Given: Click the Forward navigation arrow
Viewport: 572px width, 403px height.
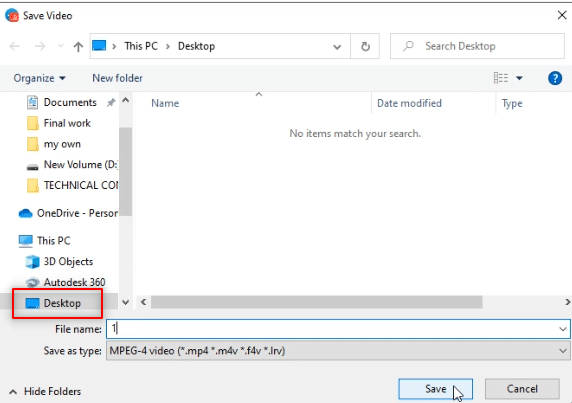Looking at the screenshot, I should [40, 46].
